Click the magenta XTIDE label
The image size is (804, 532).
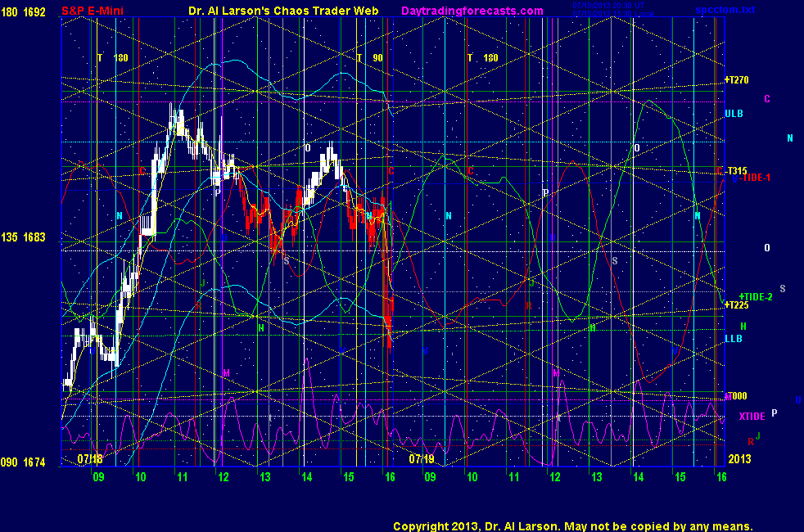(752, 416)
